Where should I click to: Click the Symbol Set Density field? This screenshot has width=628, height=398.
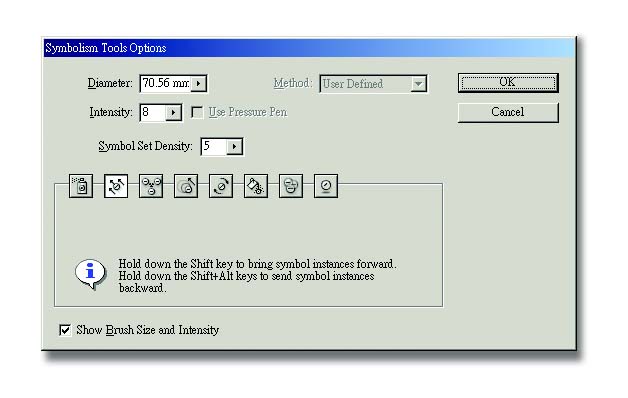pos(213,147)
